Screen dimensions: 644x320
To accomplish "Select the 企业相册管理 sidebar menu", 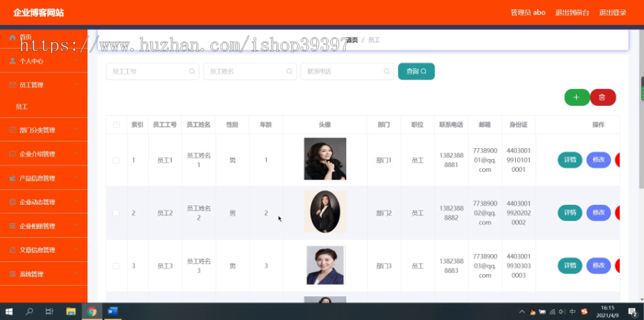I will coord(44,226).
